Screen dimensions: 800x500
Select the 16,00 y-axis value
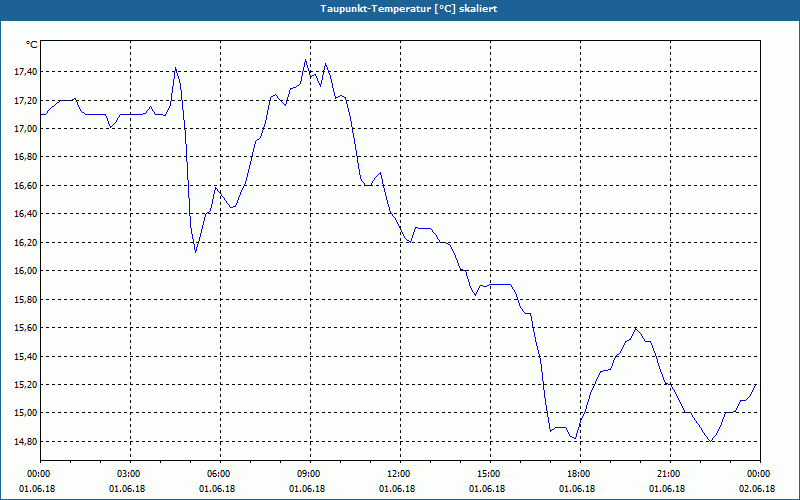point(24,271)
